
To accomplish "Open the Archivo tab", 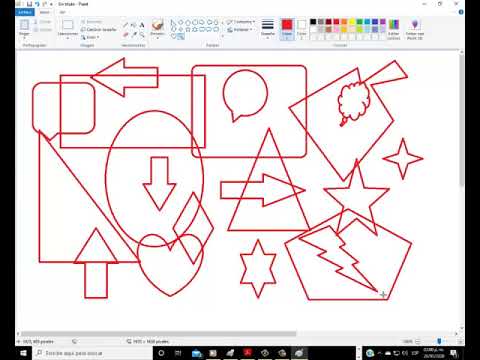I will point(25,12).
